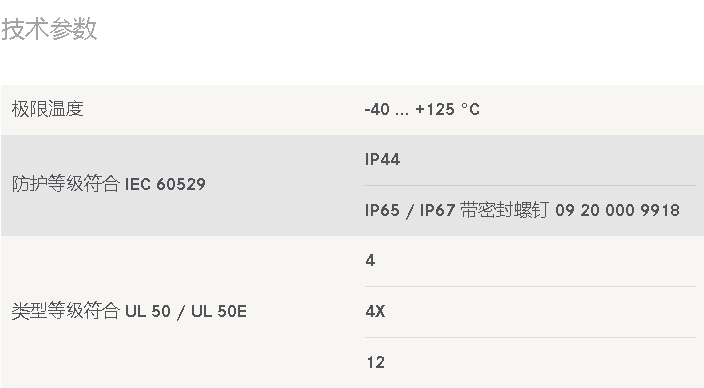This screenshot has width=704, height=388.
Task: Open part number 09 20 000 9918
Action: click(x=617, y=210)
